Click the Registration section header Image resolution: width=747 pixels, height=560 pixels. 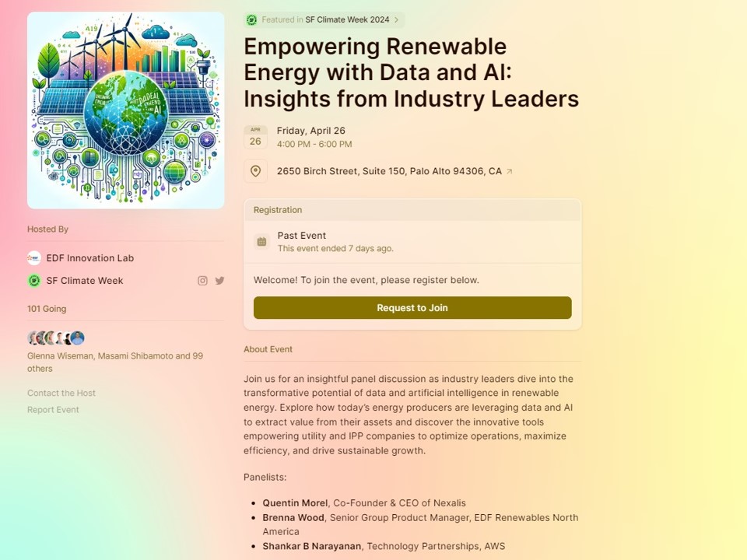277,209
